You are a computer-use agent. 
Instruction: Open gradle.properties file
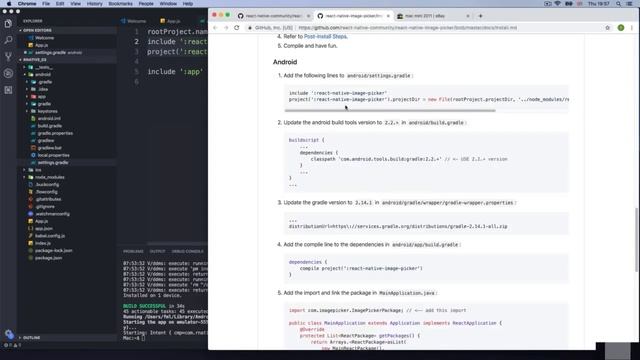pyautogui.click(x=55, y=133)
